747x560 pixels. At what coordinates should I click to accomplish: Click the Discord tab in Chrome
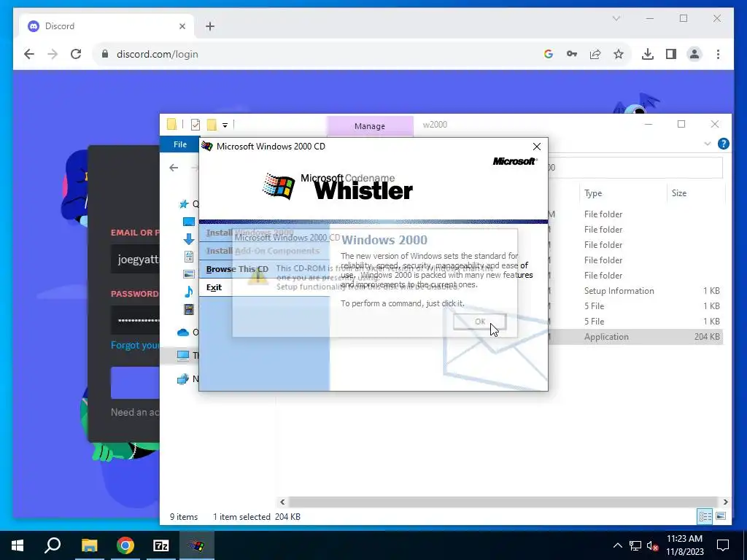(107, 26)
